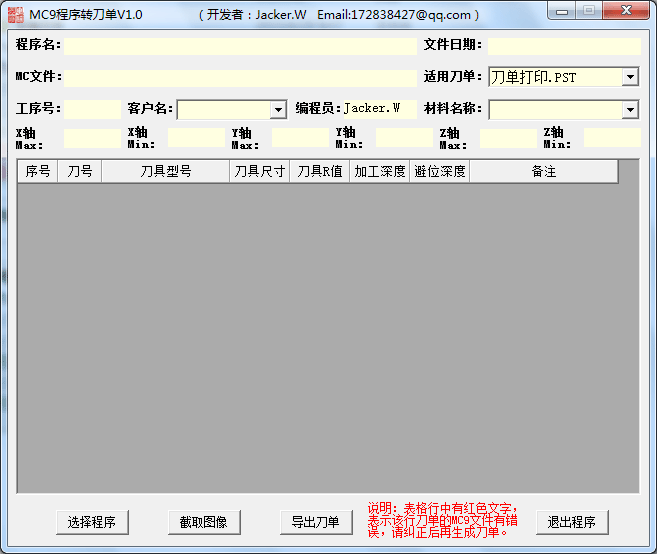Click the 刀具尺寸 column header
This screenshot has width=657, height=554.
259,171
